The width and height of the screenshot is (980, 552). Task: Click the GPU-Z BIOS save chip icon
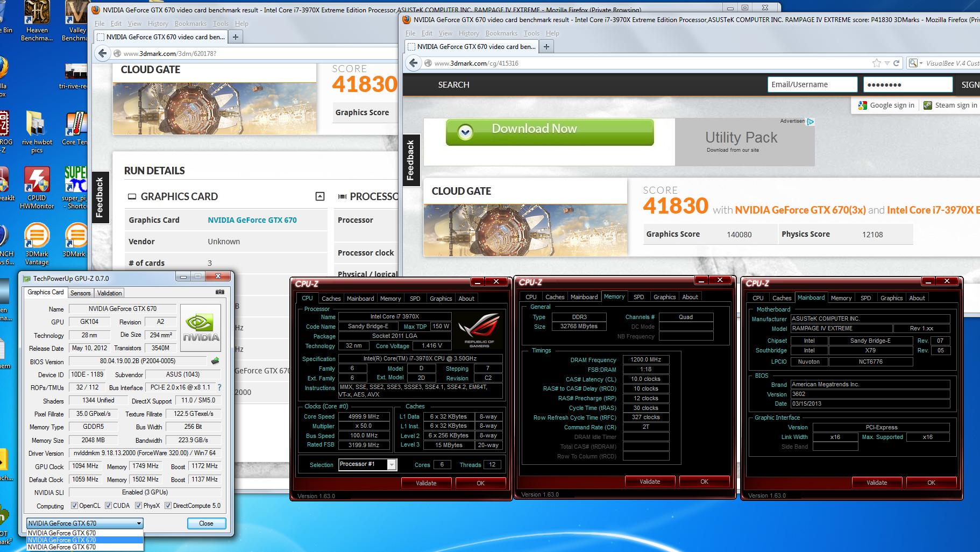point(215,360)
